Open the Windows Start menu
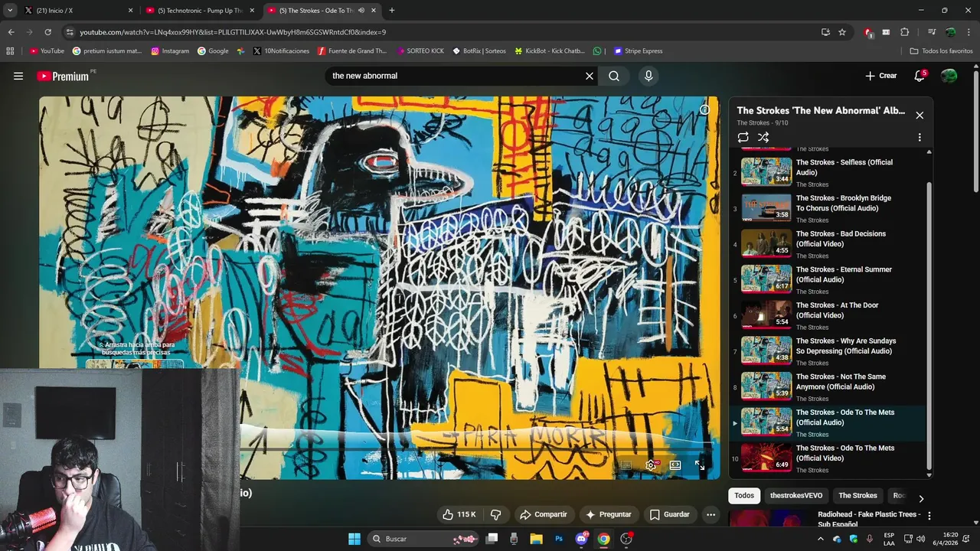The width and height of the screenshot is (980, 551). click(354, 539)
